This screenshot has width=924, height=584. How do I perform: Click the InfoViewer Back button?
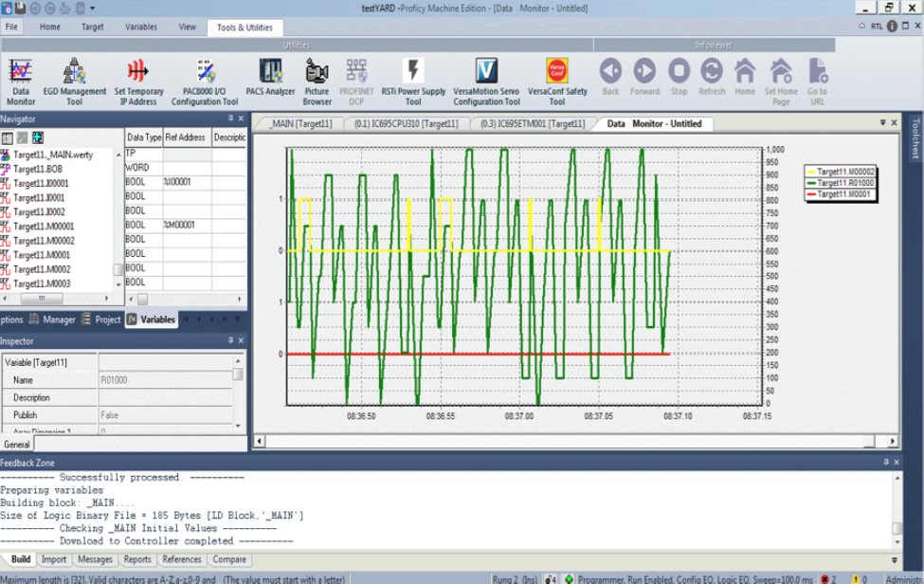coord(610,77)
